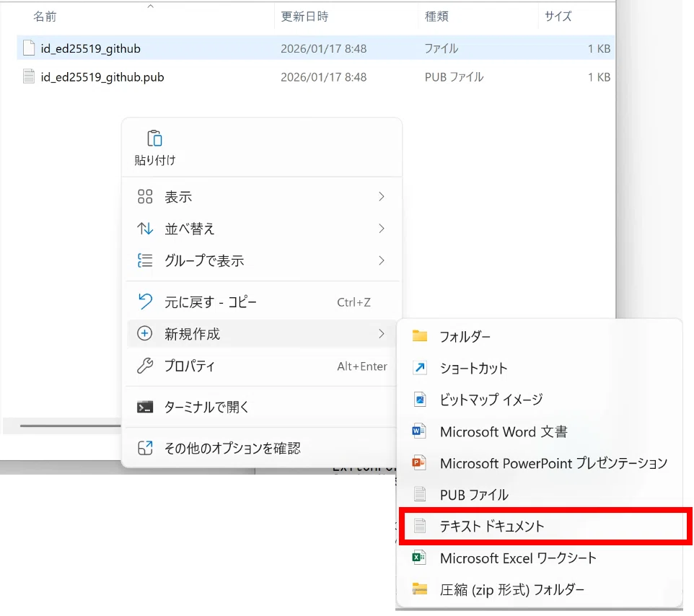Toggle sort order via 名前 column arrow
The image size is (694, 616).
click(x=151, y=6)
